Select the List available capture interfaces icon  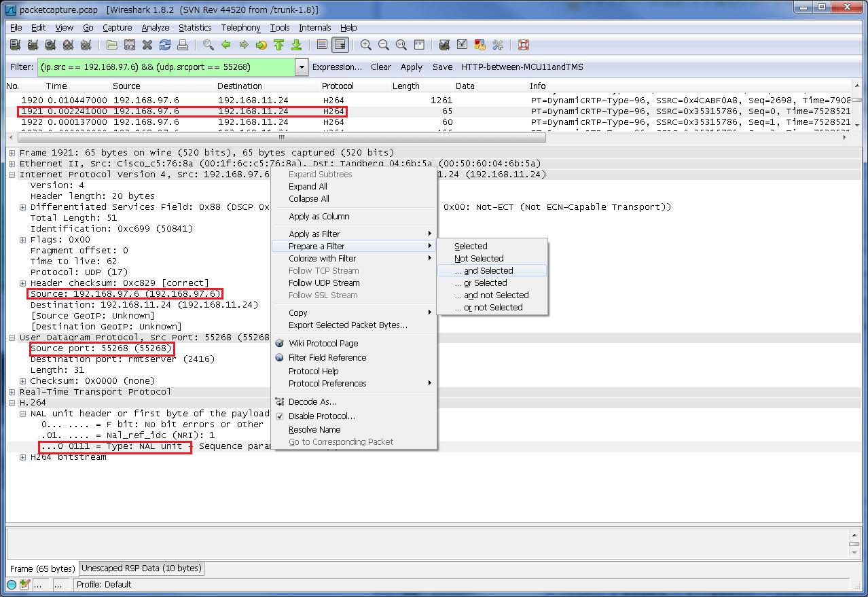(x=14, y=44)
